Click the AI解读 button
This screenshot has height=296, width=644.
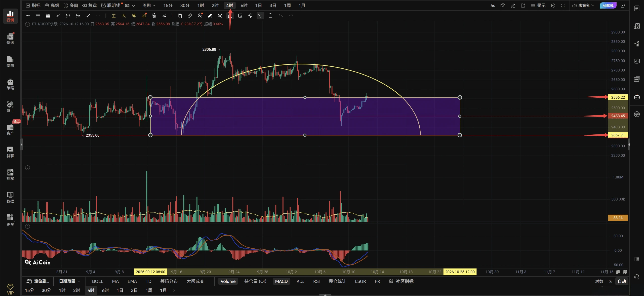coord(608,6)
